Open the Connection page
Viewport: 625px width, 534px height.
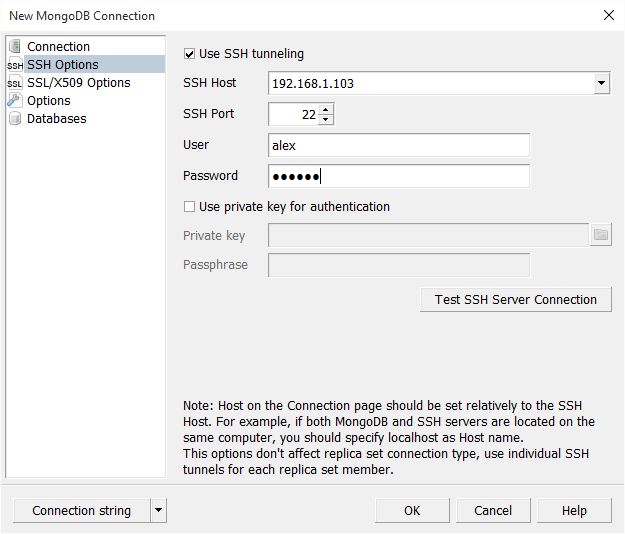(x=58, y=47)
